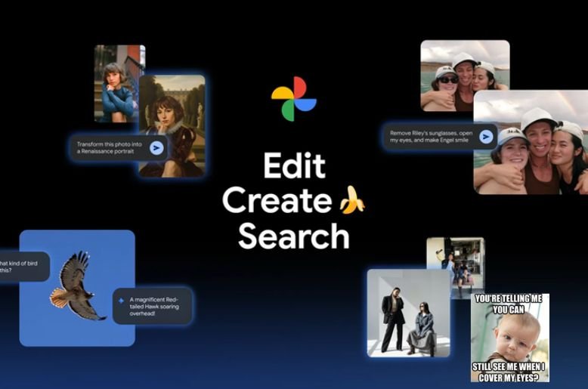Screen dimensions: 588x389
Task: Click the banana emoji beside Create
Action: click(351, 200)
